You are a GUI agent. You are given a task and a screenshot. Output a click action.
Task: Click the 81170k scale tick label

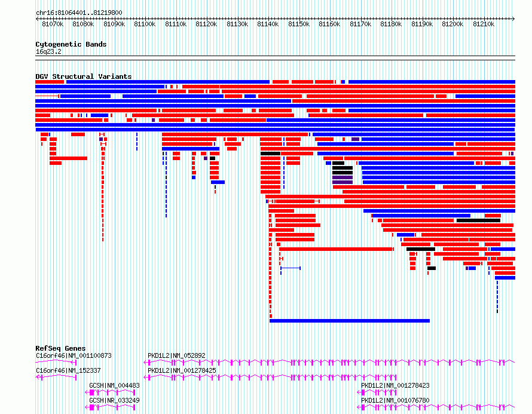(360, 24)
